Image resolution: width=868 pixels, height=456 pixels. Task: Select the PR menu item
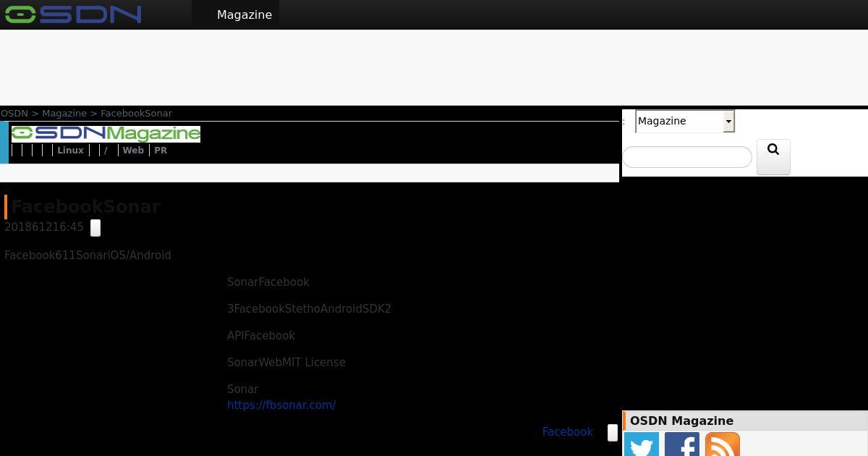[x=161, y=151]
